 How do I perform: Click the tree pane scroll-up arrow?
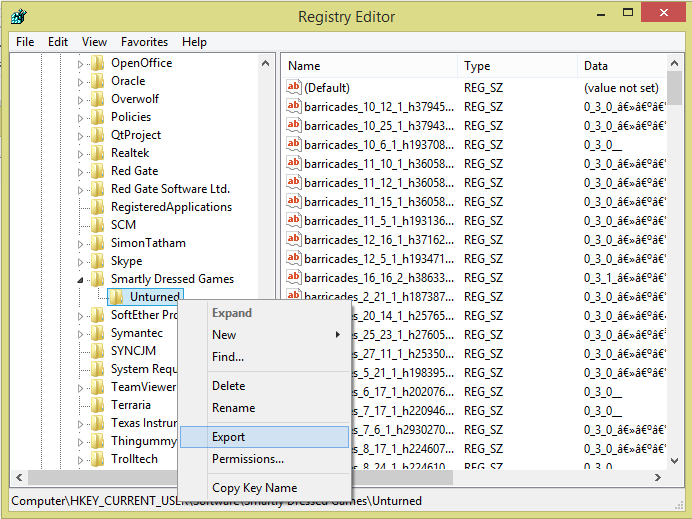(x=266, y=63)
